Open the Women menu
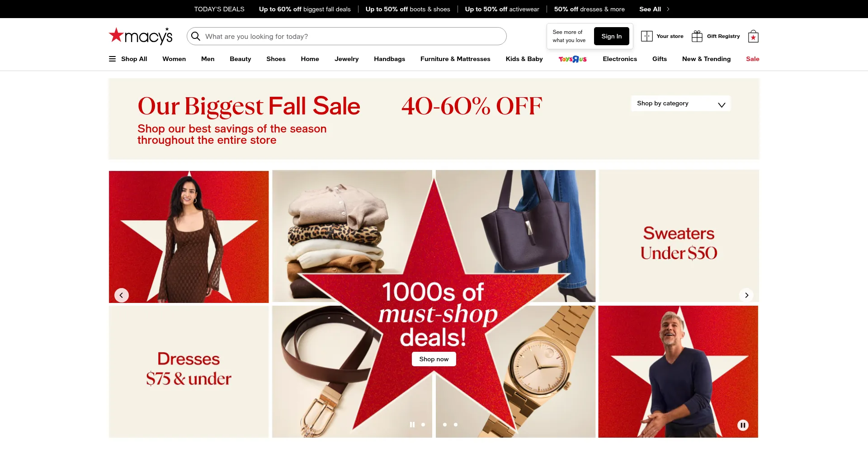 pos(174,59)
